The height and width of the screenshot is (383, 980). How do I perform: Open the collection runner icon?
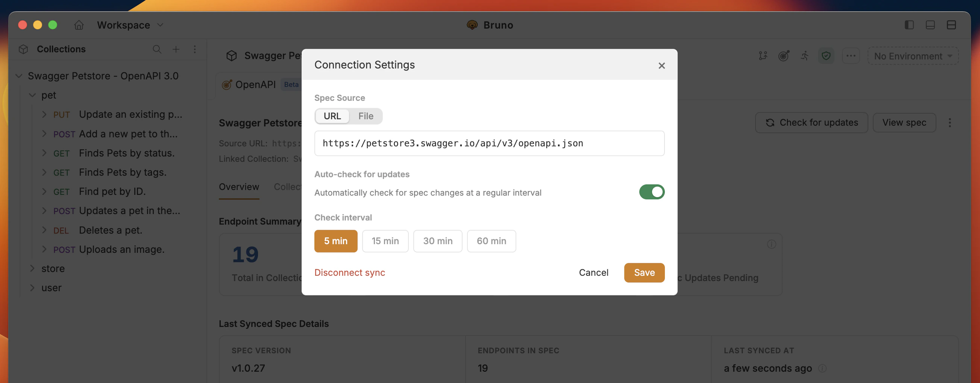point(805,56)
